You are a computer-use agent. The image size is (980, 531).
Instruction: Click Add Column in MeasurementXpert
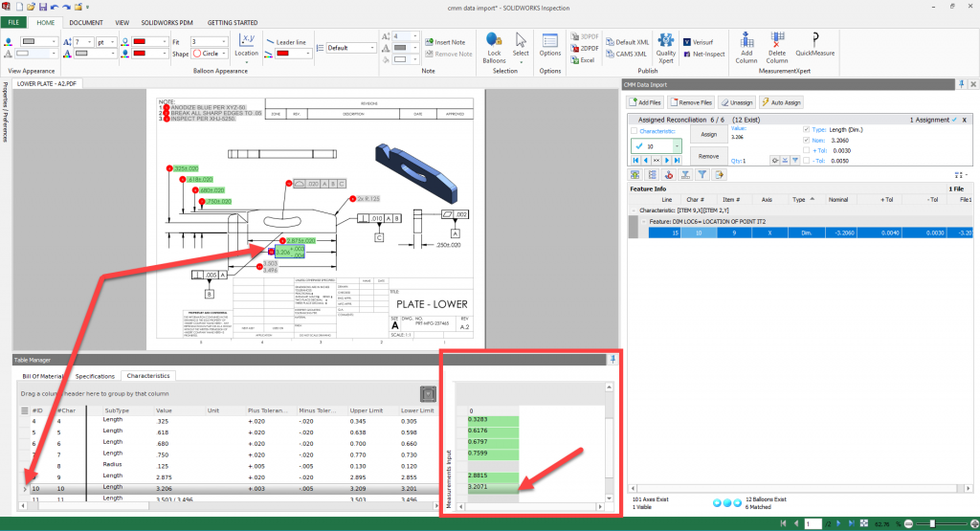coord(746,48)
